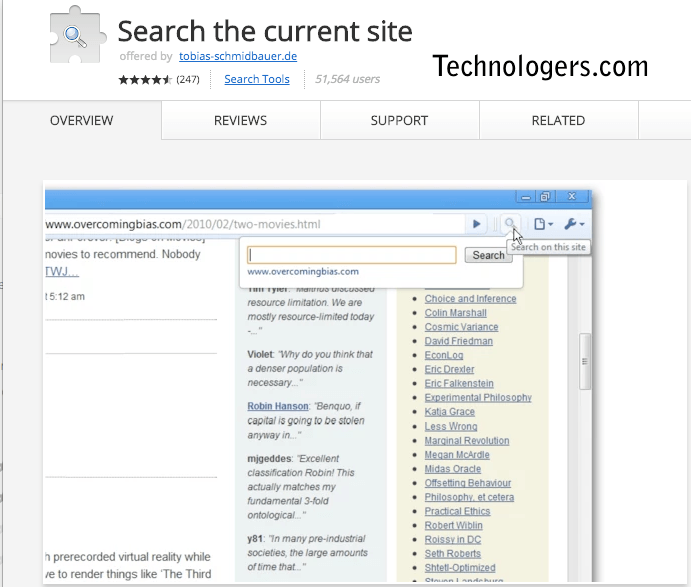Viewport: 691px width, 587px height.
Task: Switch to the RELATED tab
Action: coord(558,120)
